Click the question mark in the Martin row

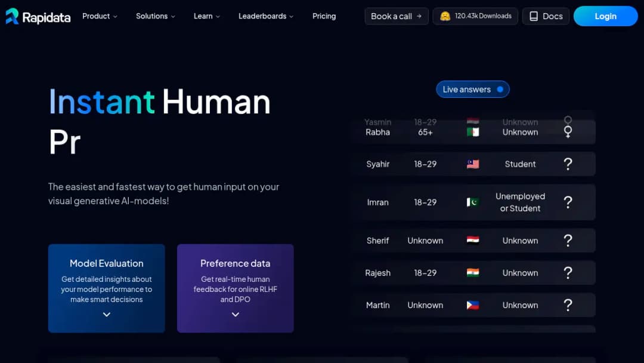[568, 305]
